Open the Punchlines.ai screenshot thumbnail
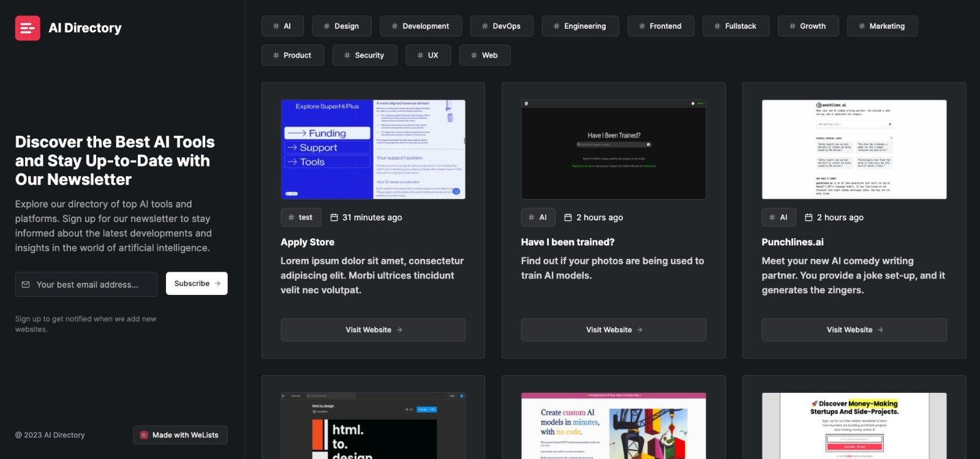 [854, 149]
